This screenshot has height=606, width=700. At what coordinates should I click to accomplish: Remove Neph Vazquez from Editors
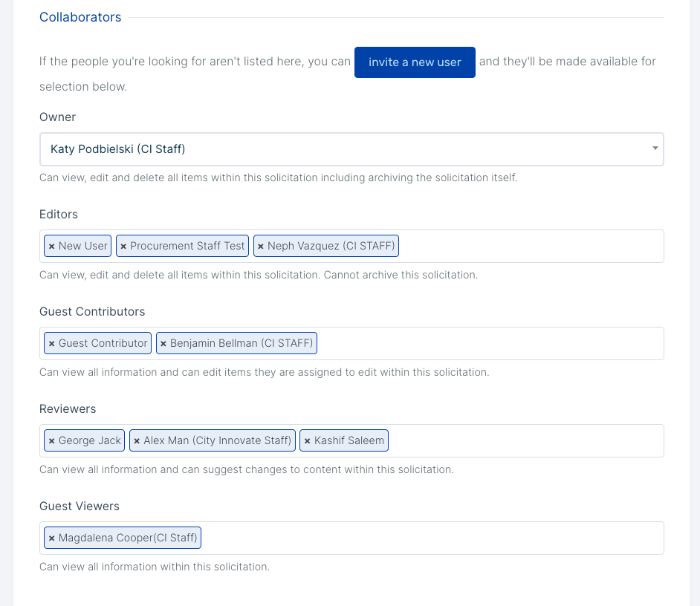coord(261,247)
